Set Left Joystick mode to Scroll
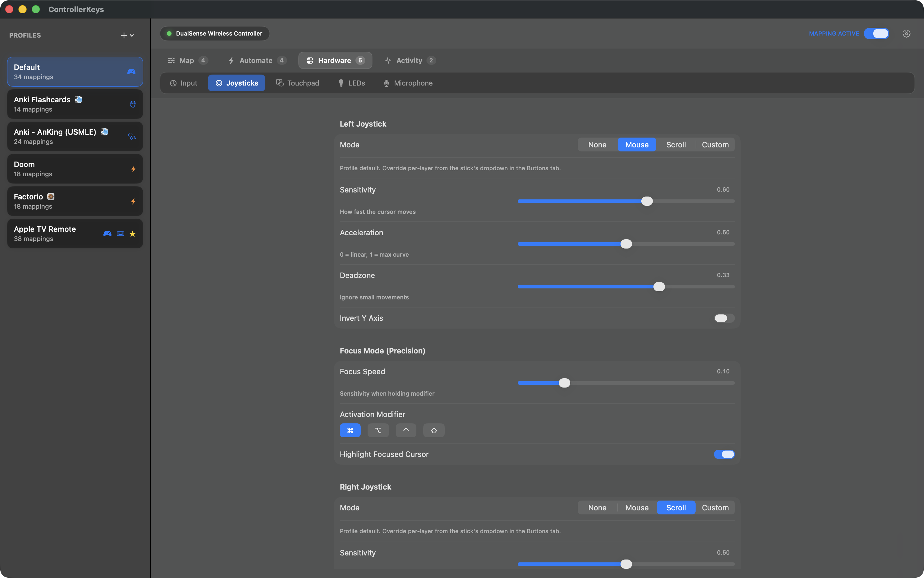Image resolution: width=924 pixels, height=578 pixels. (x=676, y=144)
